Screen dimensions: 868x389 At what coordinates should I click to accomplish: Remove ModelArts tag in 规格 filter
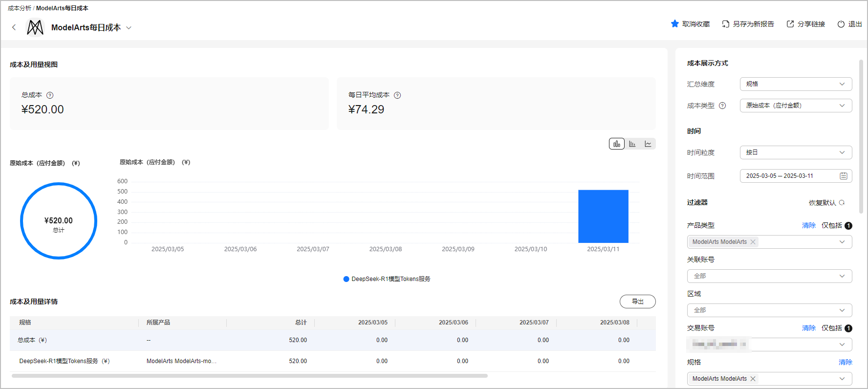753,379
